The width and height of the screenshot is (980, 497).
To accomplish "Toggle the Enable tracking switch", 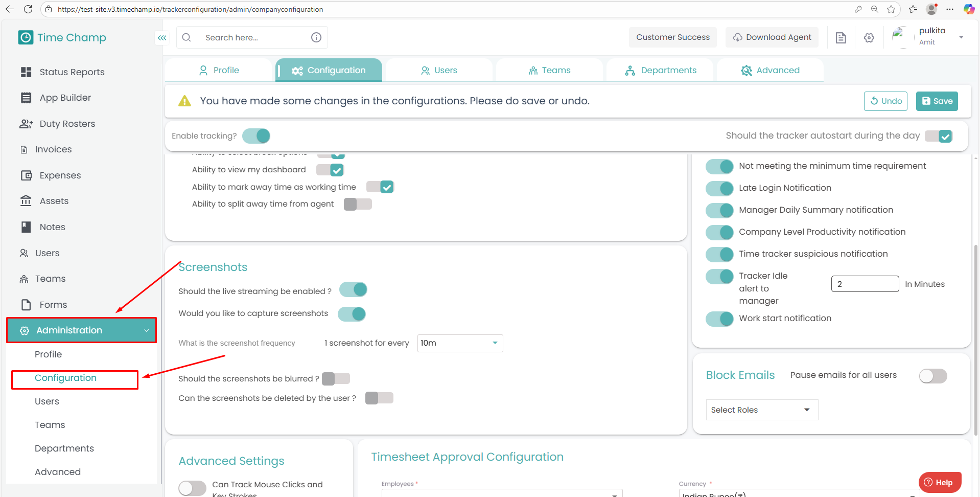I will tap(256, 136).
